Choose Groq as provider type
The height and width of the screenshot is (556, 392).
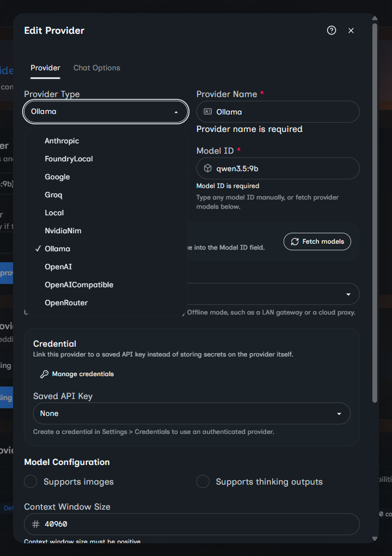(106, 195)
